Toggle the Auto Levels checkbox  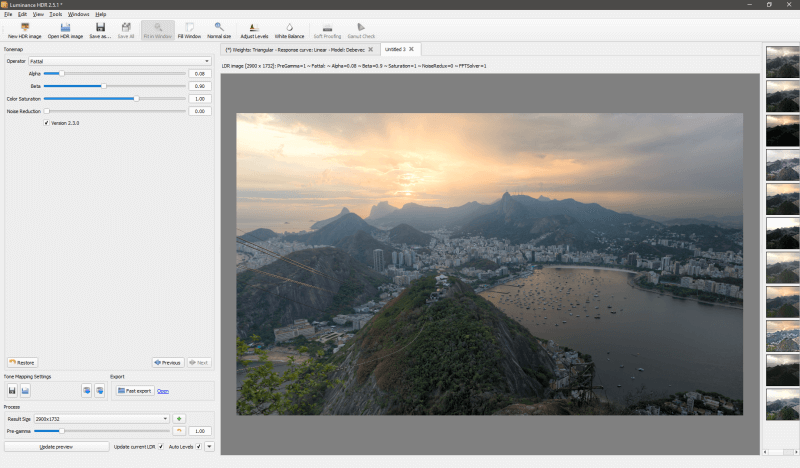coord(198,447)
